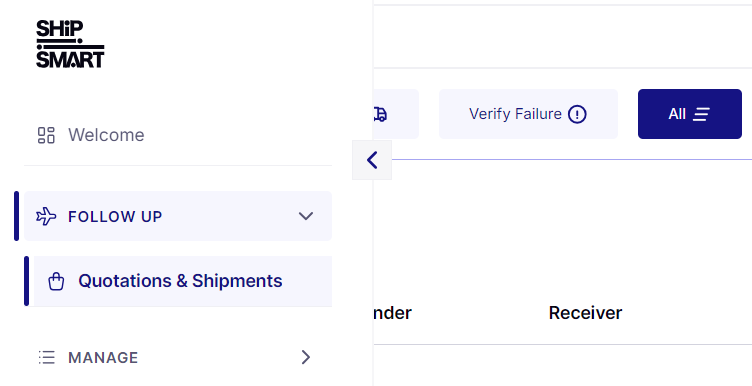The width and height of the screenshot is (752, 386).
Task: Click the partially hidden Sender column header
Action: tap(392, 313)
